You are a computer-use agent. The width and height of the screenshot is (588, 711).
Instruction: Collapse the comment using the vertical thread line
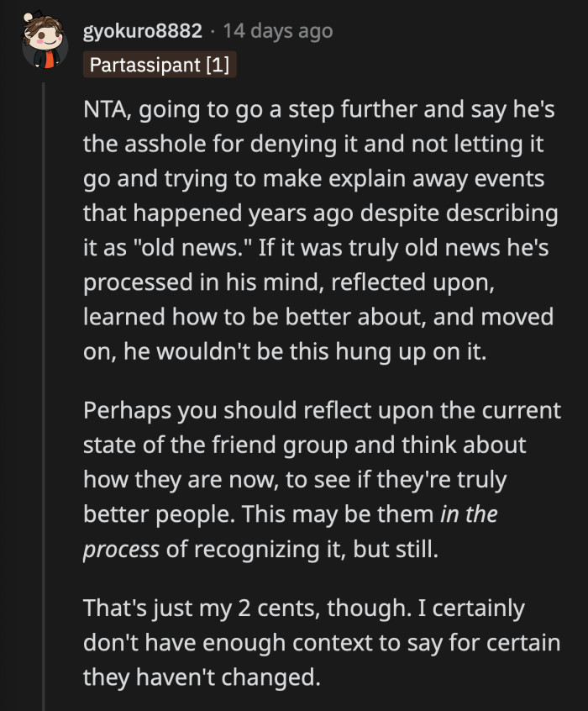[x=45, y=378]
